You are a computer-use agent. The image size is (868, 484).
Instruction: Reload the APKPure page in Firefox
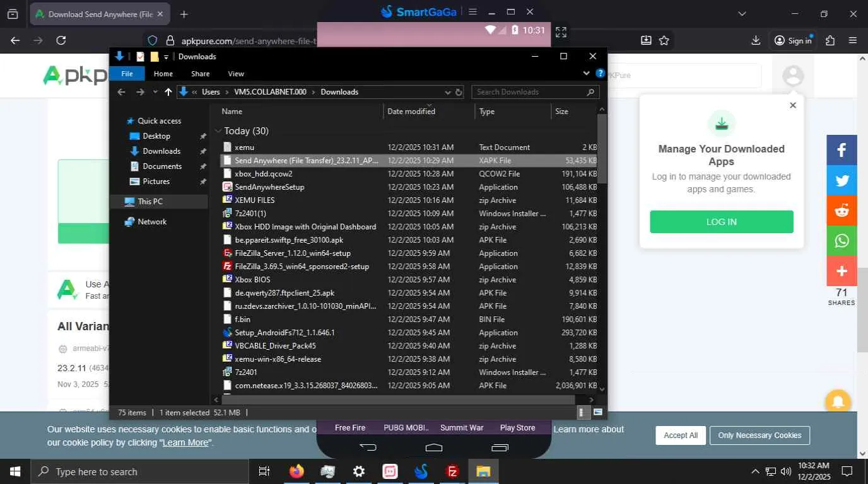click(61, 40)
